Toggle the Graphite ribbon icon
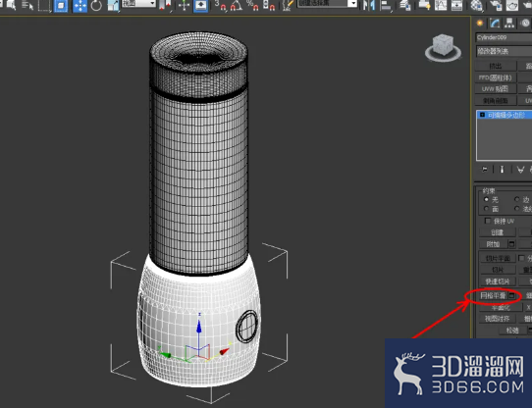The width and height of the screenshot is (532, 408). (424, 5)
